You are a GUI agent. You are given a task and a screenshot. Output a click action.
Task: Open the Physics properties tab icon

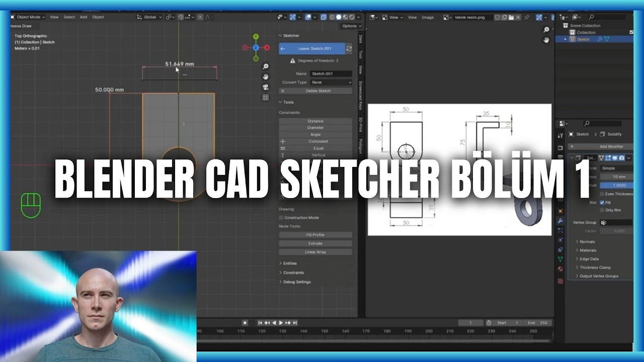(560, 240)
